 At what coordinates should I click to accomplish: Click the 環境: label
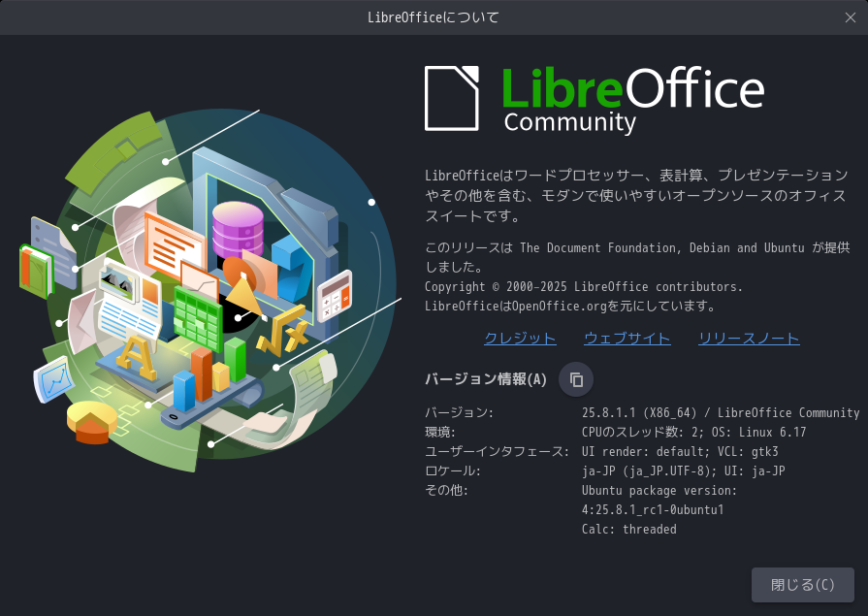(x=440, y=432)
